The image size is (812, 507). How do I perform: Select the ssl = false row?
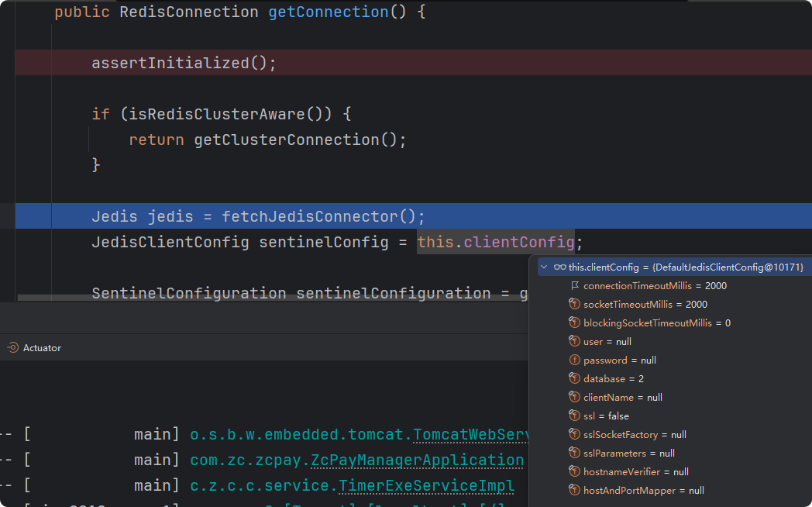[675, 416]
